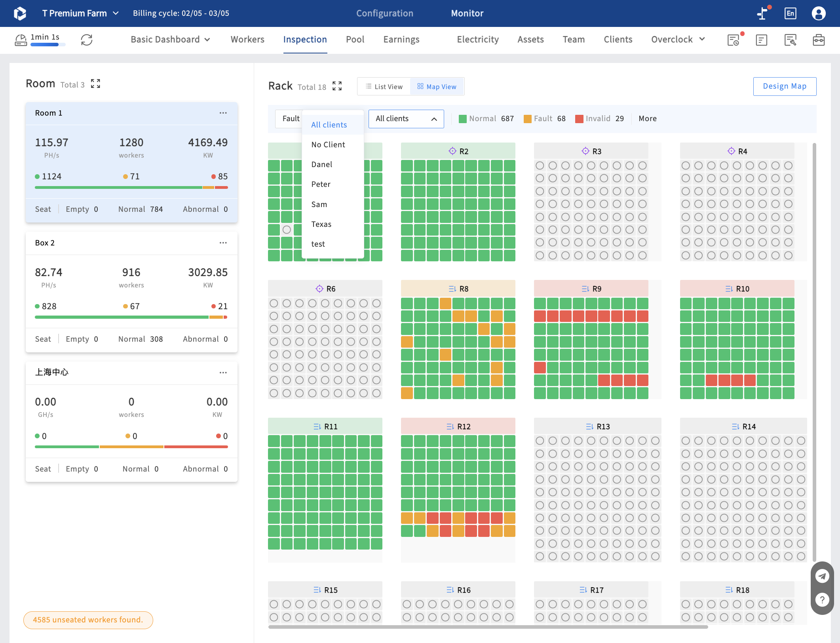Viewport: 840px width, 643px height.
Task: Go to Clients tab
Action: [618, 40]
